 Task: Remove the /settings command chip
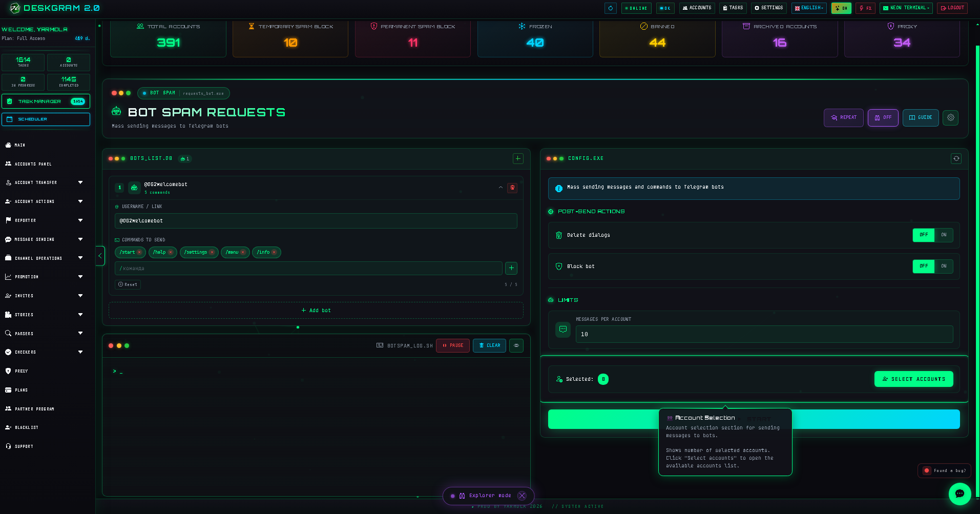click(212, 252)
